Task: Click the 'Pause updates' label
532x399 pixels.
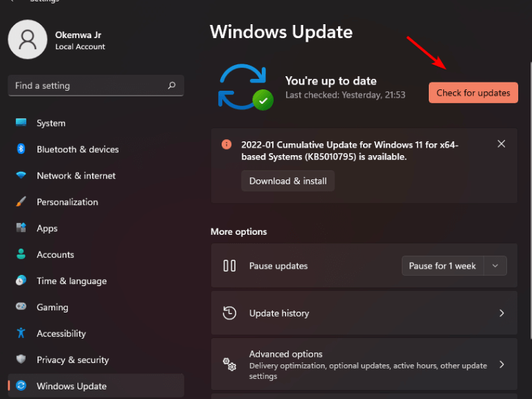Action: point(278,266)
